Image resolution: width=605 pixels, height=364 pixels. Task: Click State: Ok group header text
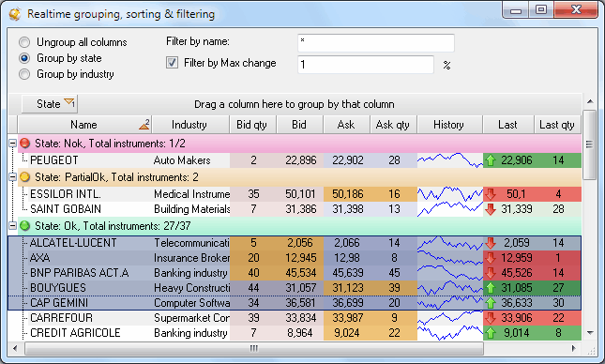pyautogui.click(x=113, y=226)
